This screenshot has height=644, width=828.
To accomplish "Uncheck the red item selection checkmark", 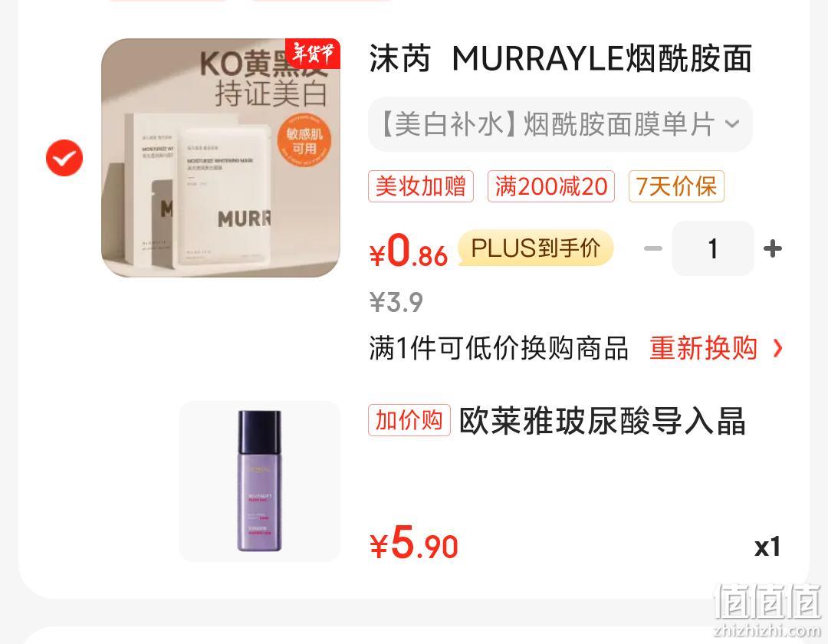I will pos(64,158).
